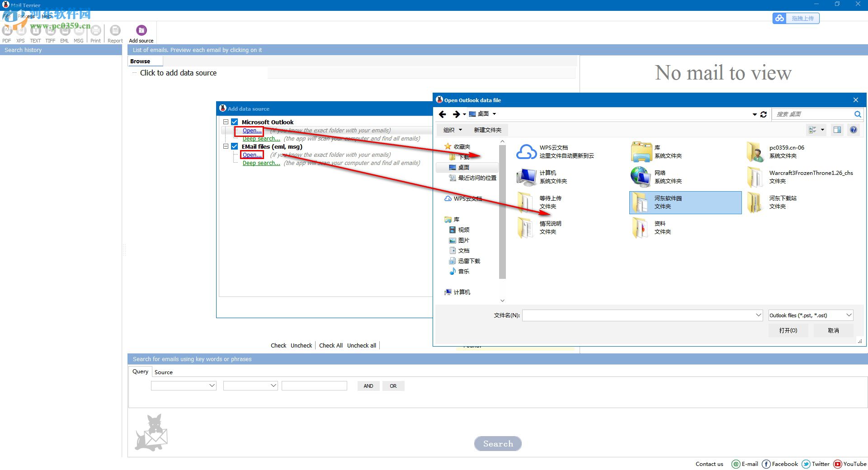Click the PDF export toolbar icon

tap(7, 30)
